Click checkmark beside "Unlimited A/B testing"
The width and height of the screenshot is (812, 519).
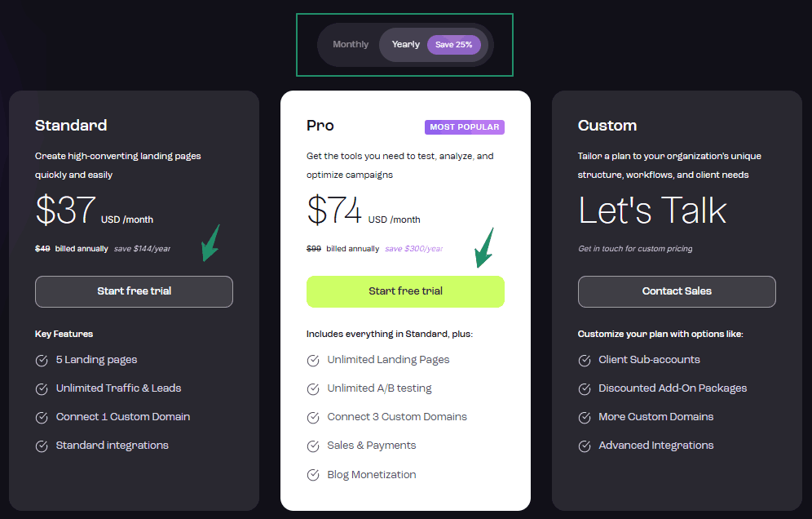313,388
